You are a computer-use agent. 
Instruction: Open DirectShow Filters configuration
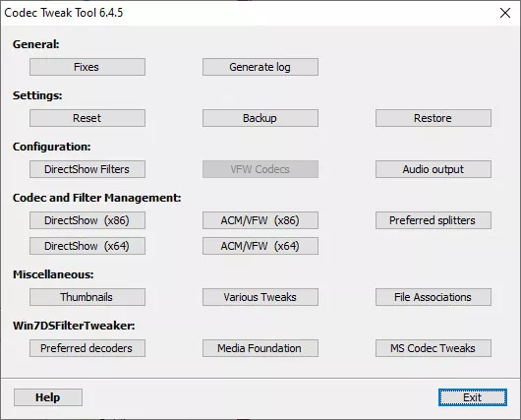point(87,169)
